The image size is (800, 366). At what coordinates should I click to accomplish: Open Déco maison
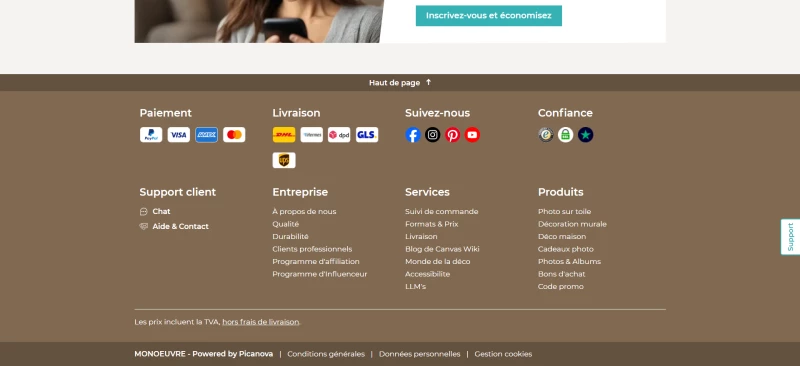562,236
